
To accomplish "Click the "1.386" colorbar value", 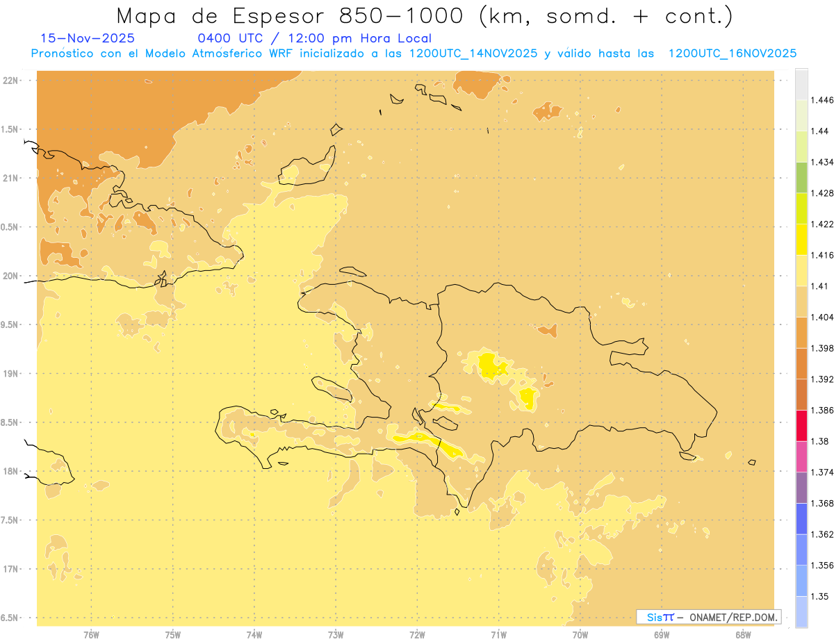I will [x=823, y=410].
